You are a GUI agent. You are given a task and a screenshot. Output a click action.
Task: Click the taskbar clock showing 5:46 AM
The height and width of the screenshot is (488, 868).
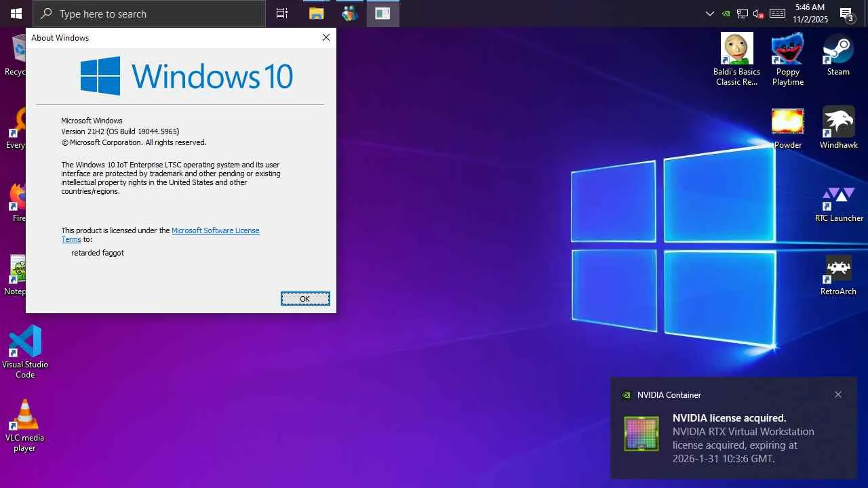[x=811, y=14]
